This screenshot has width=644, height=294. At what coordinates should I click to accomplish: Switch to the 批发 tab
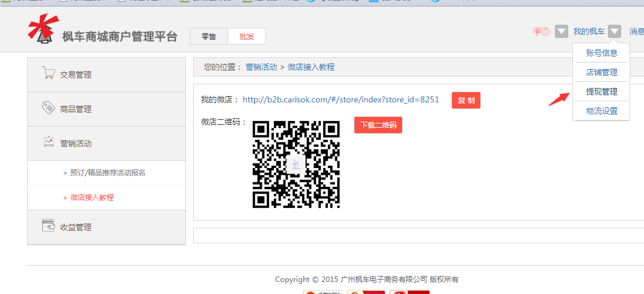pos(247,36)
